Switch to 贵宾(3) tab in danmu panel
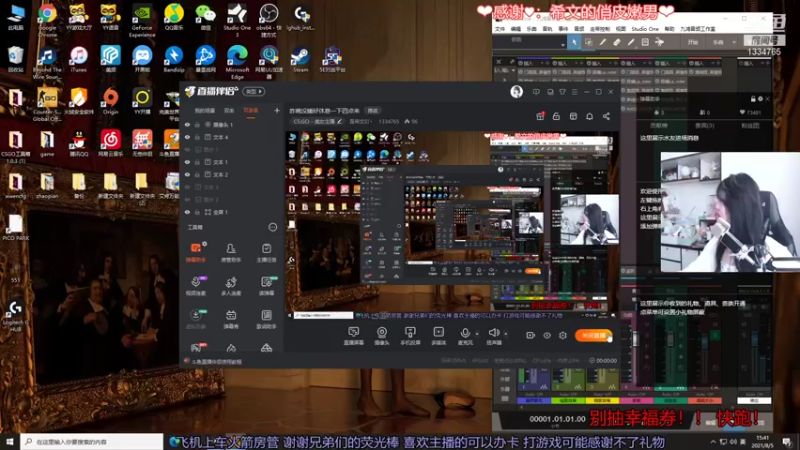 coord(705,126)
